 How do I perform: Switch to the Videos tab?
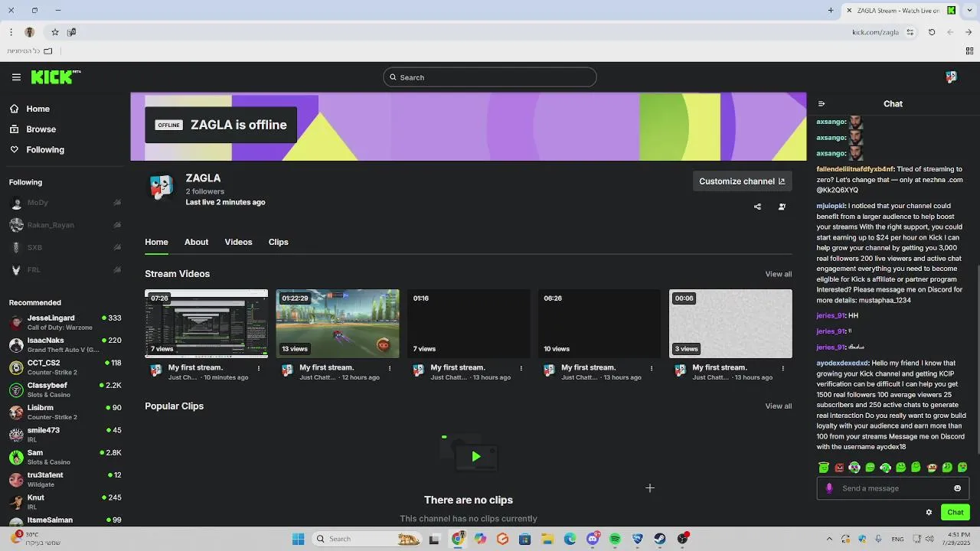coord(238,242)
